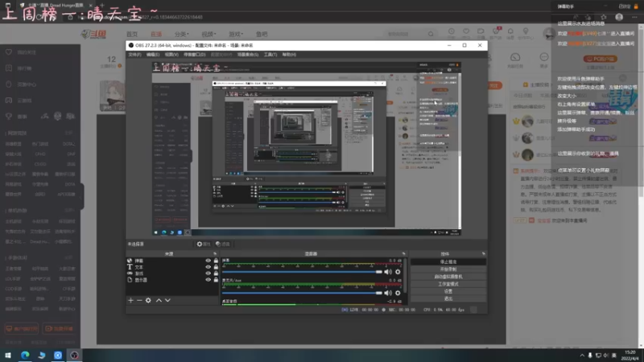Toggle lock on 弹幕 source
This screenshot has height=362, width=644.
[x=216, y=261]
